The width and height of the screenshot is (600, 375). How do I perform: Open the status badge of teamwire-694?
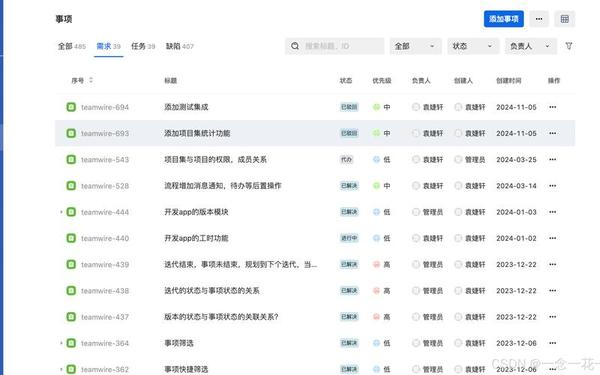tap(349, 107)
